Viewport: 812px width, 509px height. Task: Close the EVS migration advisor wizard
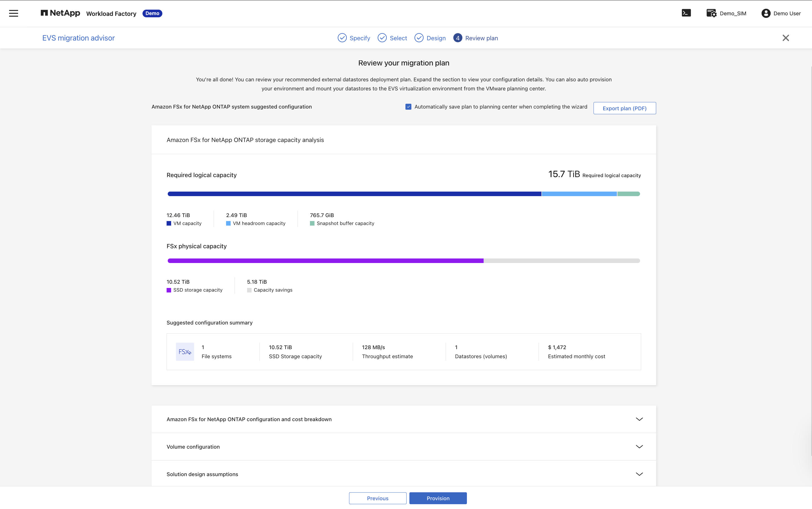[x=786, y=38]
